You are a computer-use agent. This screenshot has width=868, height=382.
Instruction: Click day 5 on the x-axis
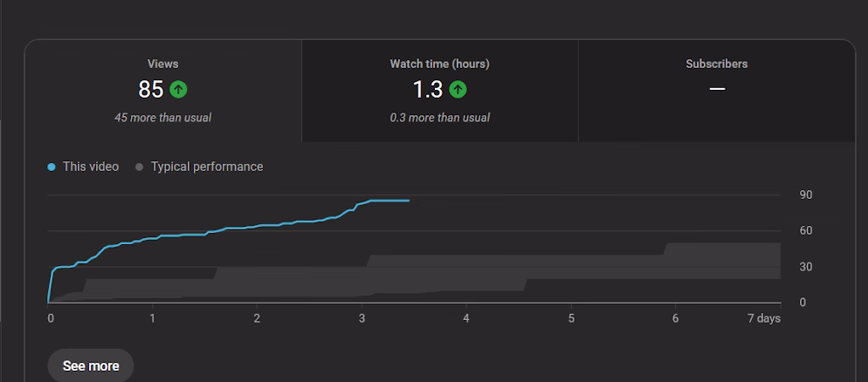[x=571, y=319]
